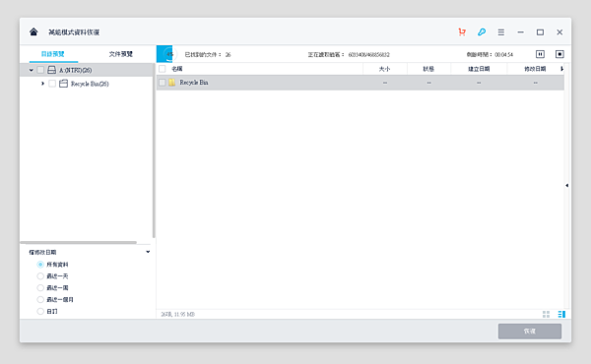This screenshot has width=591, height=364.
Task: Click the Recycle Bin(26) tree label
Action: (90, 84)
